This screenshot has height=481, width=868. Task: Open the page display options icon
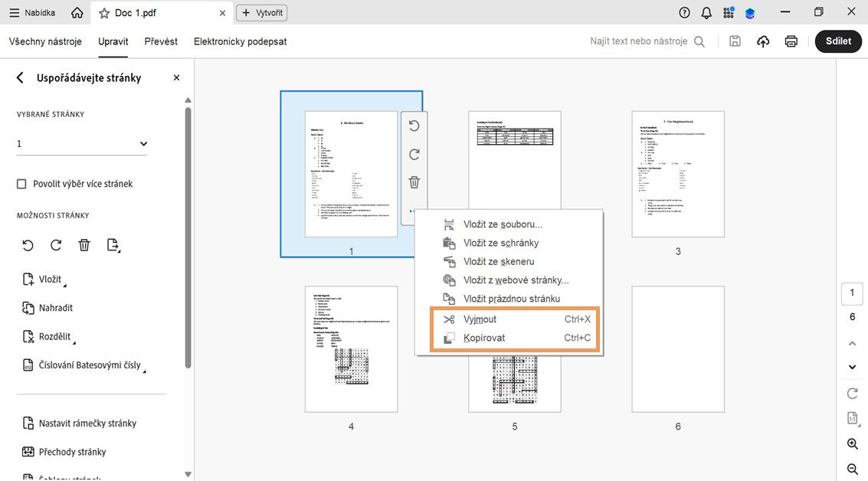(x=853, y=418)
